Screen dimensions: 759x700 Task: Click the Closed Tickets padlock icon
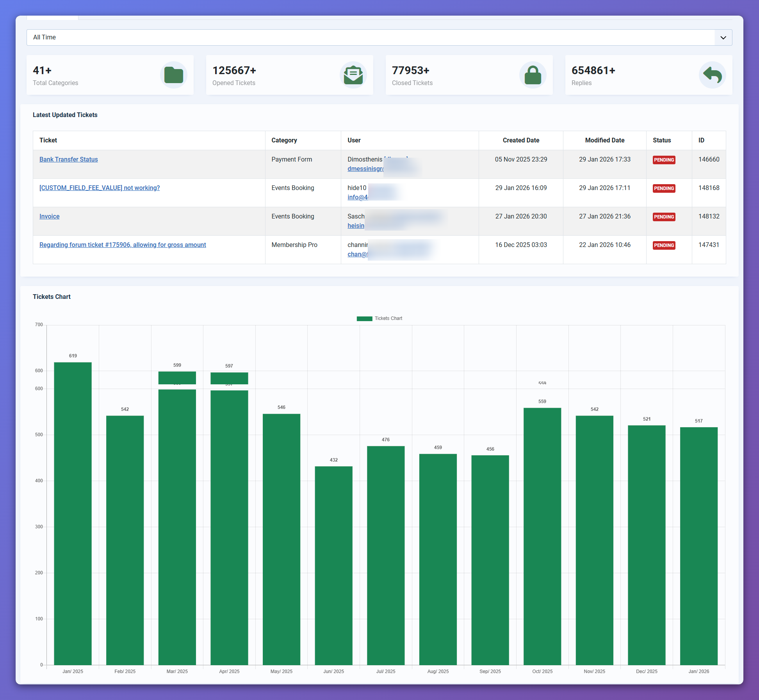533,75
